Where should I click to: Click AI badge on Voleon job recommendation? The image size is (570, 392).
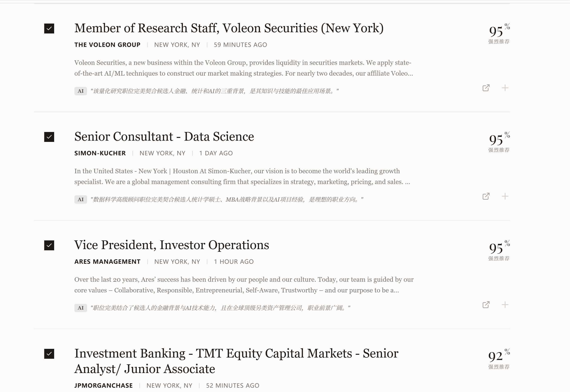coord(81,91)
